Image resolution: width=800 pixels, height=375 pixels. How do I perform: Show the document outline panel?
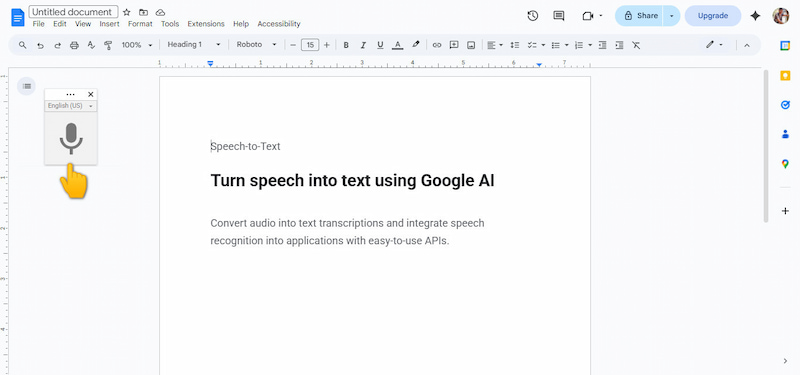tap(27, 86)
